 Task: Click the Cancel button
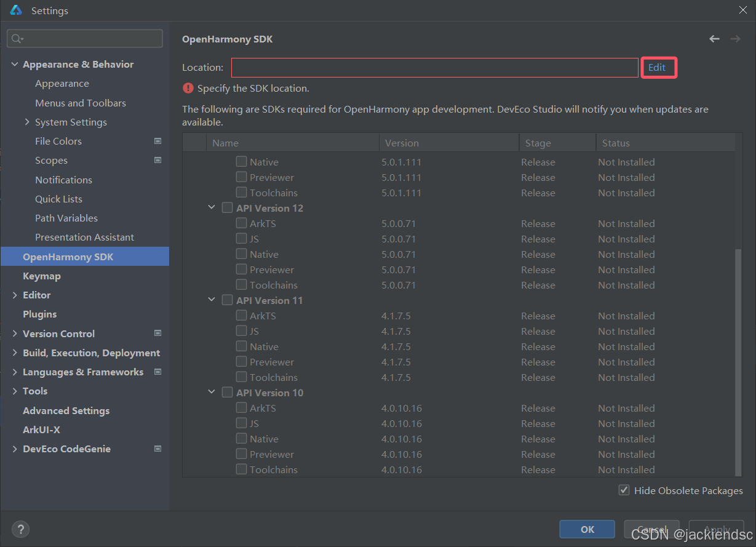tap(652, 529)
